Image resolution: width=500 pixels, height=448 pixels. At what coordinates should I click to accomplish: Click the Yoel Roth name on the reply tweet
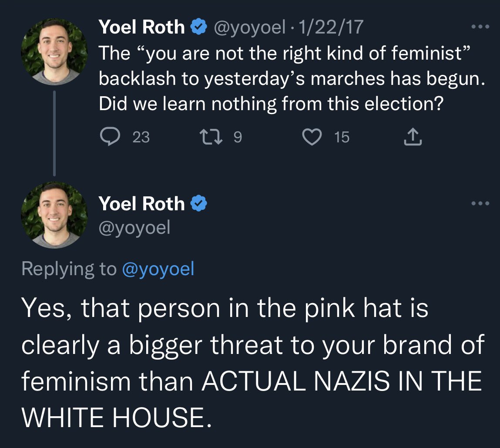[x=141, y=204]
